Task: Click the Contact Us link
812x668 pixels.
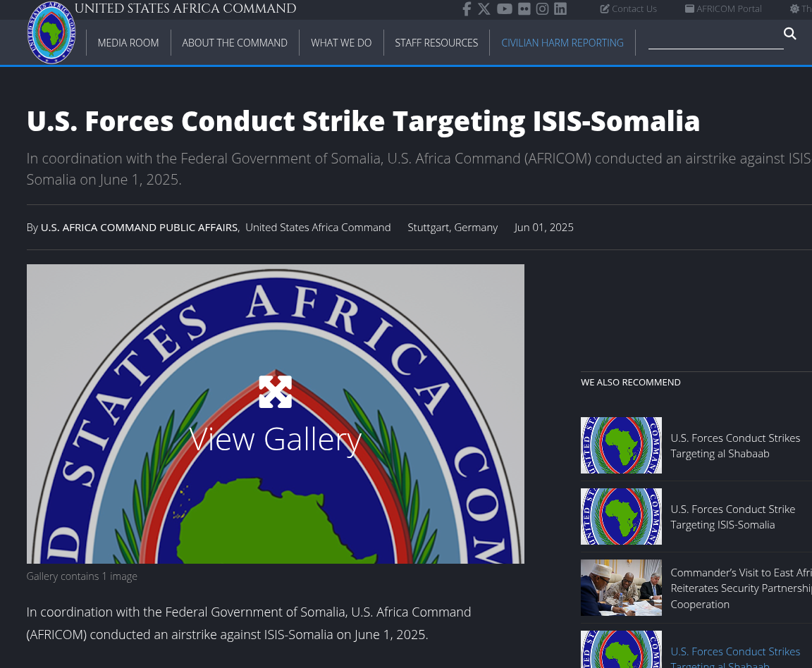Action: (x=628, y=8)
